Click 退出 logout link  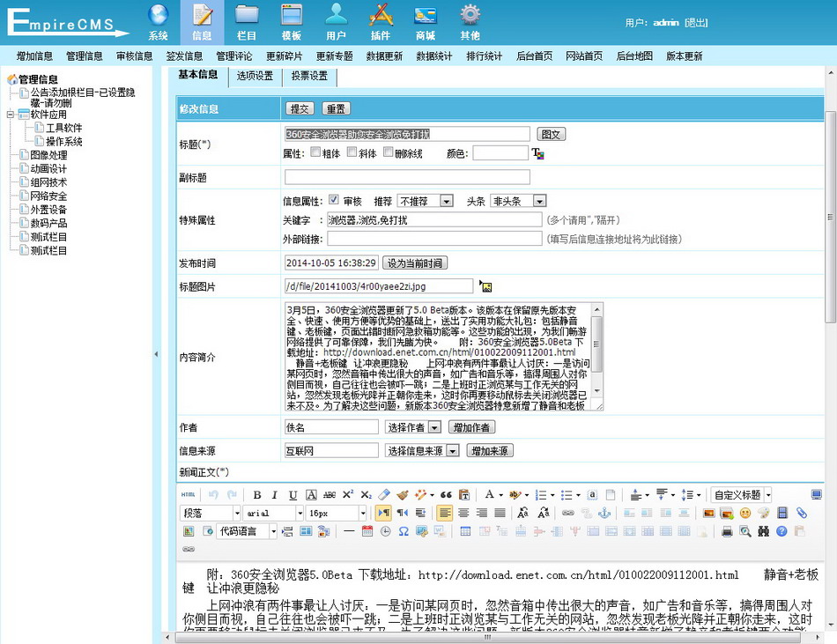[696, 22]
